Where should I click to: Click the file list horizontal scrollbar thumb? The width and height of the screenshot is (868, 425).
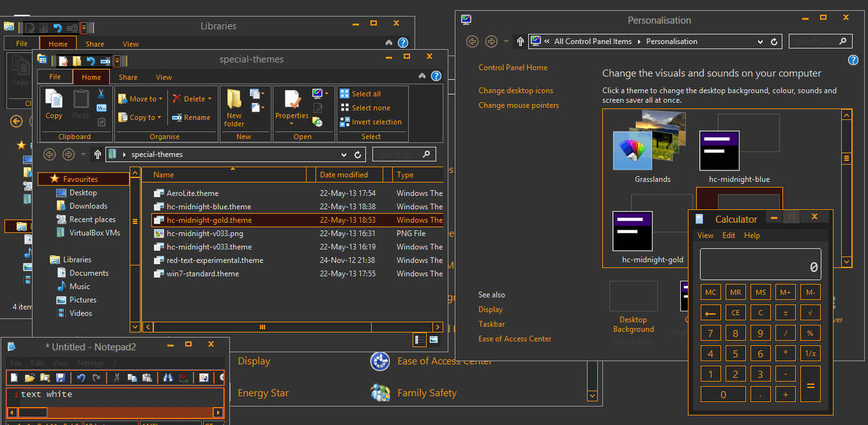(262, 327)
